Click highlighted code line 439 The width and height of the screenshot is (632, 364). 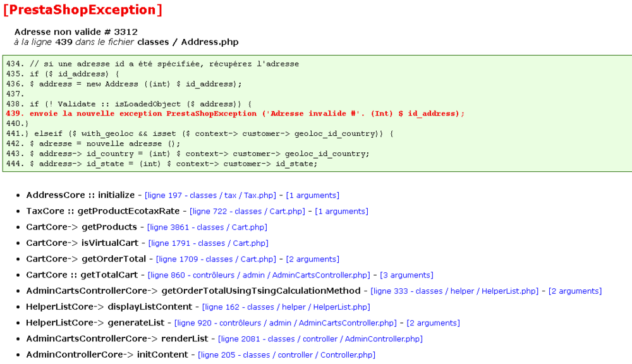235,114
